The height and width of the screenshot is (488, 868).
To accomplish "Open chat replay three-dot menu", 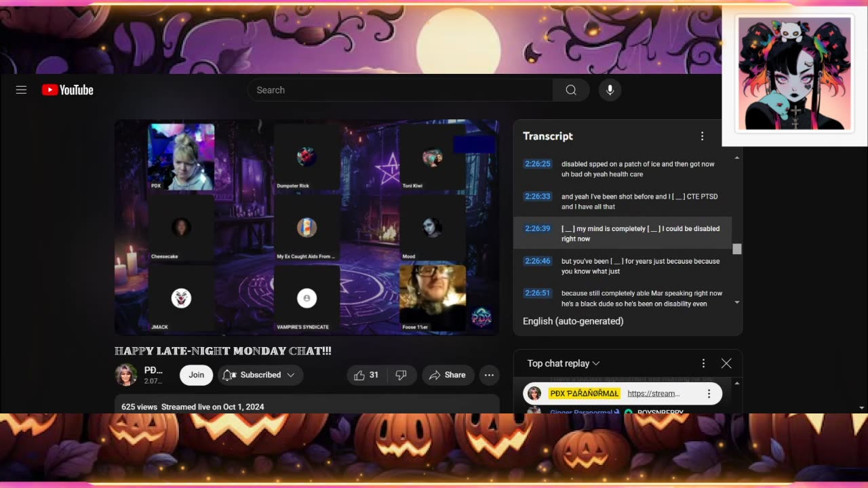I will point(703,363).
